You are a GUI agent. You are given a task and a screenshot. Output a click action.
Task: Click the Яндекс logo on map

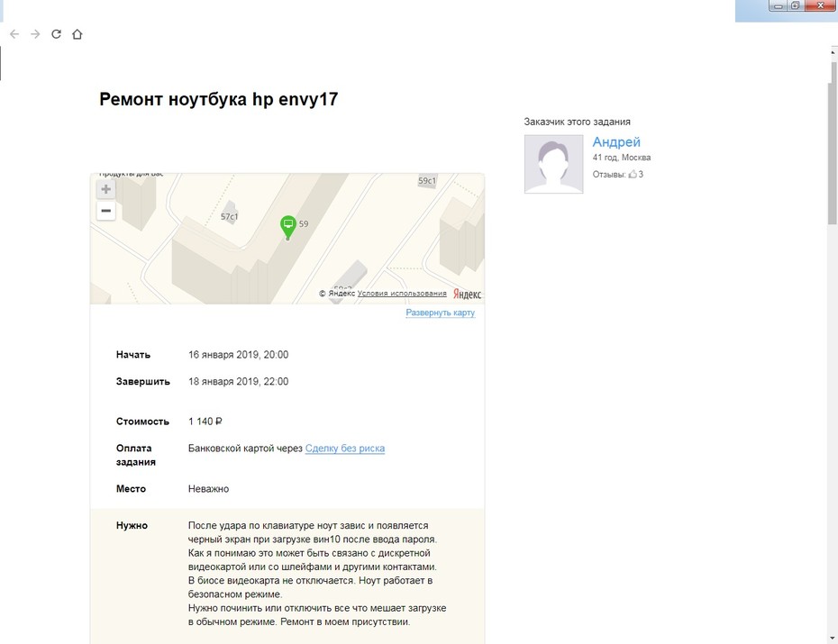pos(467,294)
